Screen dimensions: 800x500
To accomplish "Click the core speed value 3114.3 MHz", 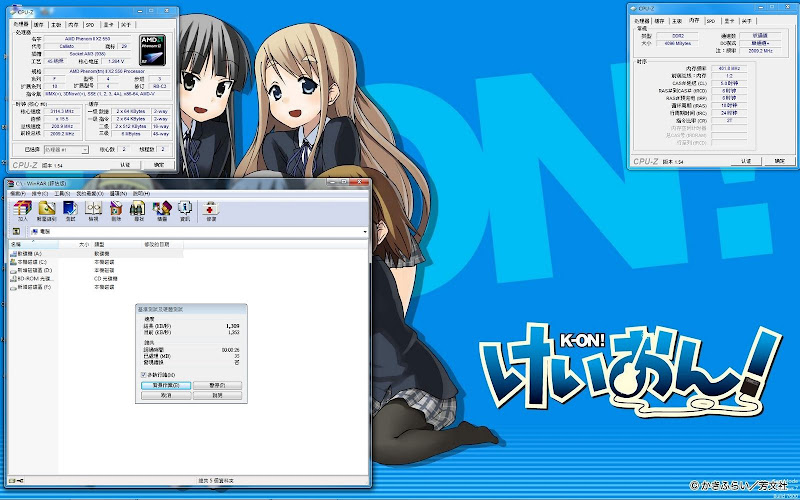I will (62, 111).
